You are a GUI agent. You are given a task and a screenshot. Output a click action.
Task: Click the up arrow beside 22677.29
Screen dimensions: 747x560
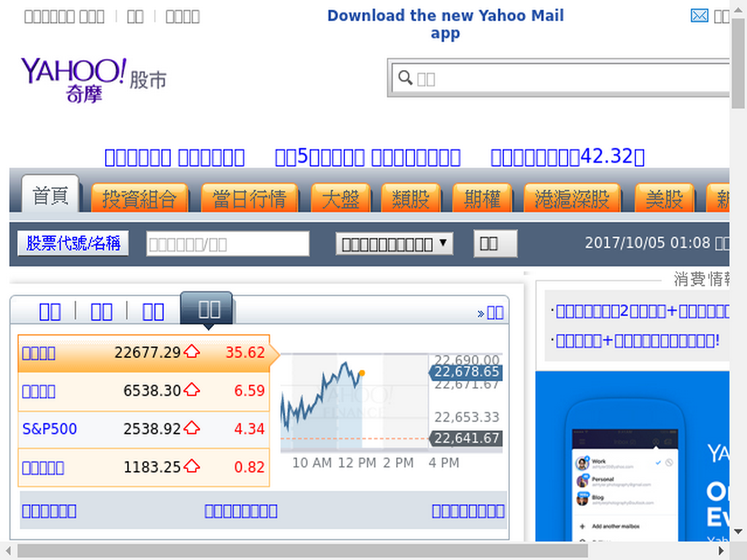point(192,352)
